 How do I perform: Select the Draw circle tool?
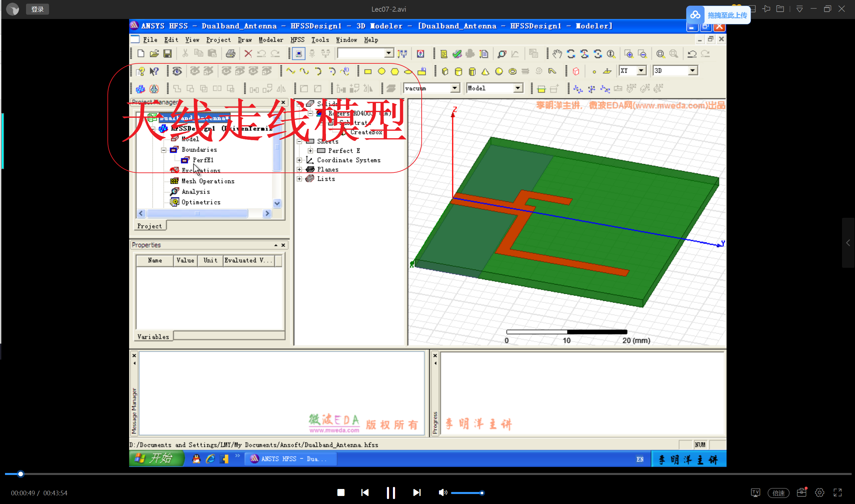(381, 71)
